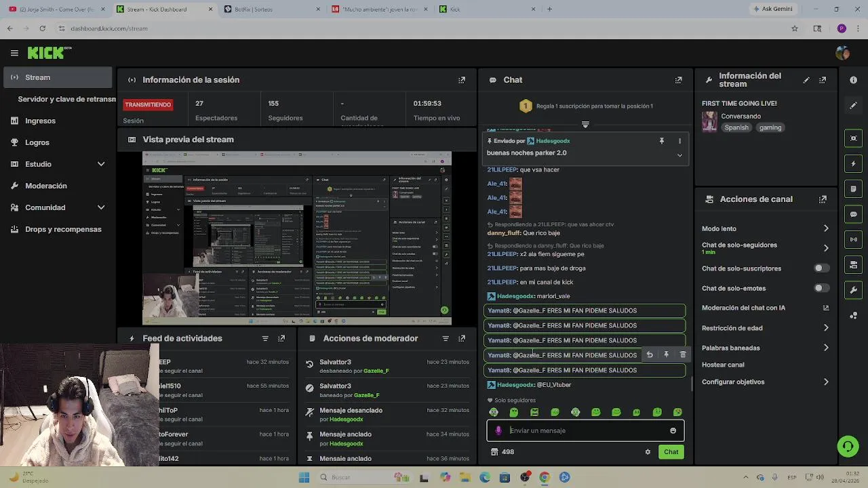This screenshot has height=488, width=868.
Task: Click Hostear canal action
Action: click(x=723, y=365)
